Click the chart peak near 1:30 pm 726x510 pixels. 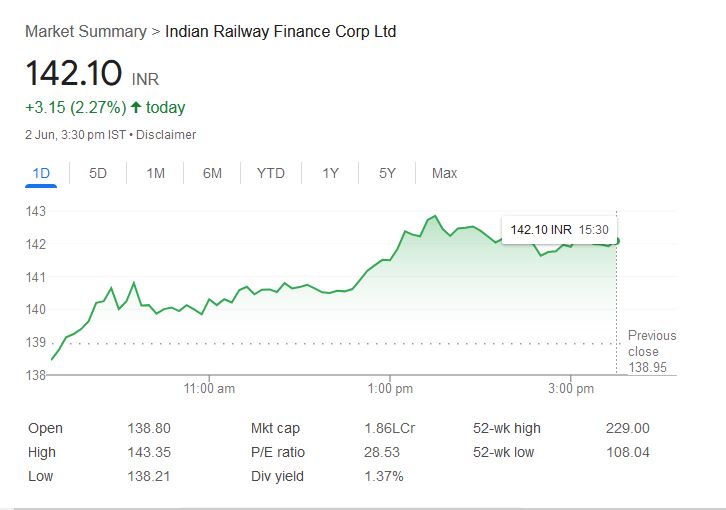[434, 216]
